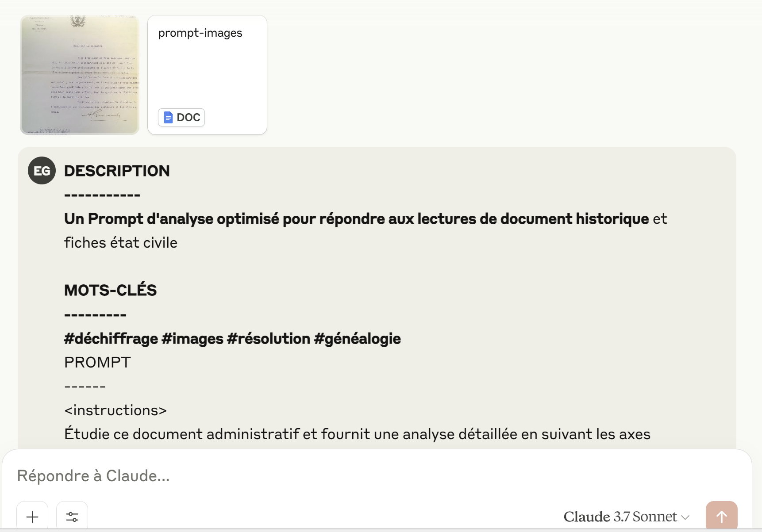Click the DESCRIPTION heading in the message

coord(117,171)
